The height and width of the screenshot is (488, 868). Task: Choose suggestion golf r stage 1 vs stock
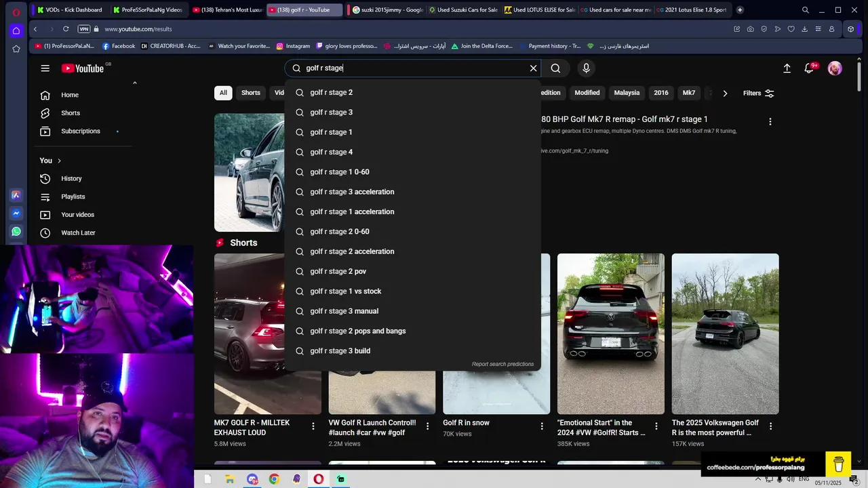[412, 291]
